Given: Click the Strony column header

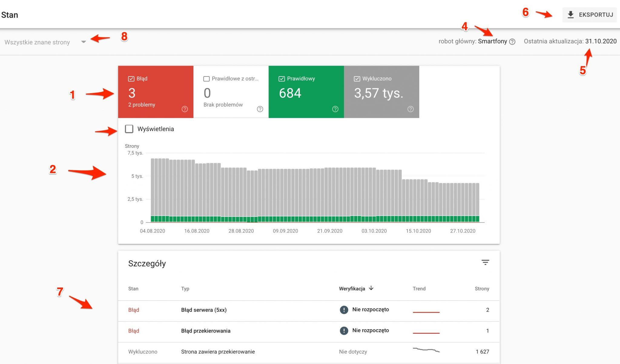Looking at the screenshot, I should pyautogui.click(x=482, y=288).
